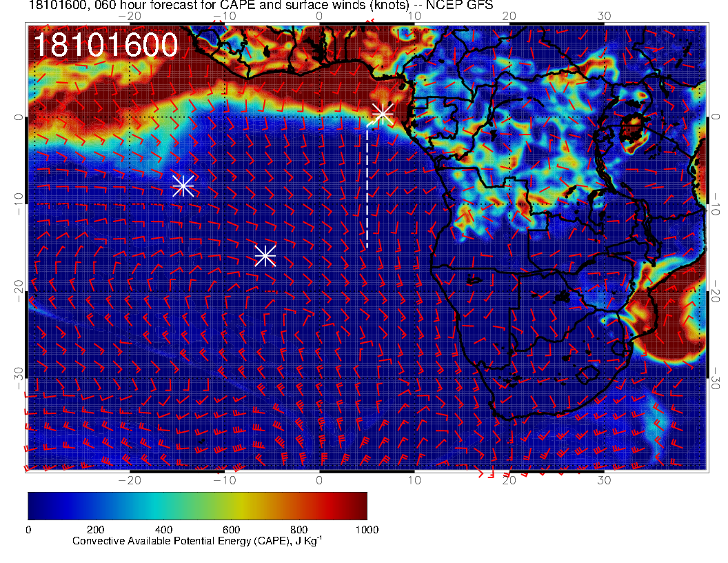Click the 0 label under the colorbar
Viewport: 728px width, 563px height.
28,529
